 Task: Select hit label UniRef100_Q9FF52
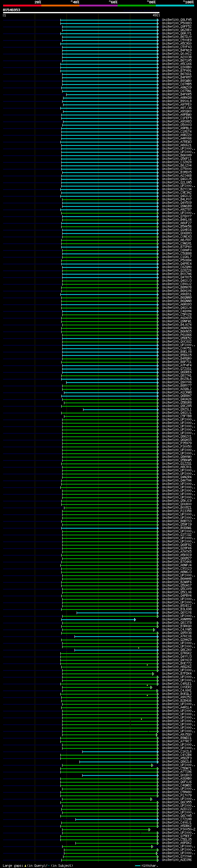[177, 26]
